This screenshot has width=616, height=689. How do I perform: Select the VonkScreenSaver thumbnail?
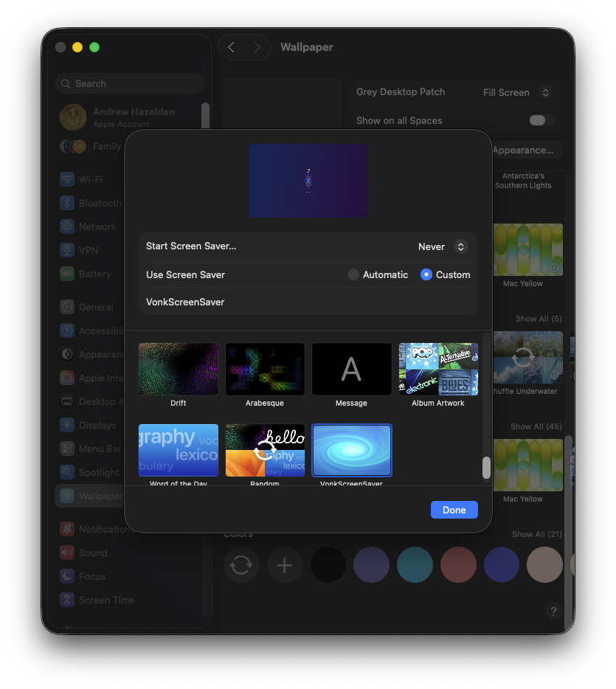point(351,450)
